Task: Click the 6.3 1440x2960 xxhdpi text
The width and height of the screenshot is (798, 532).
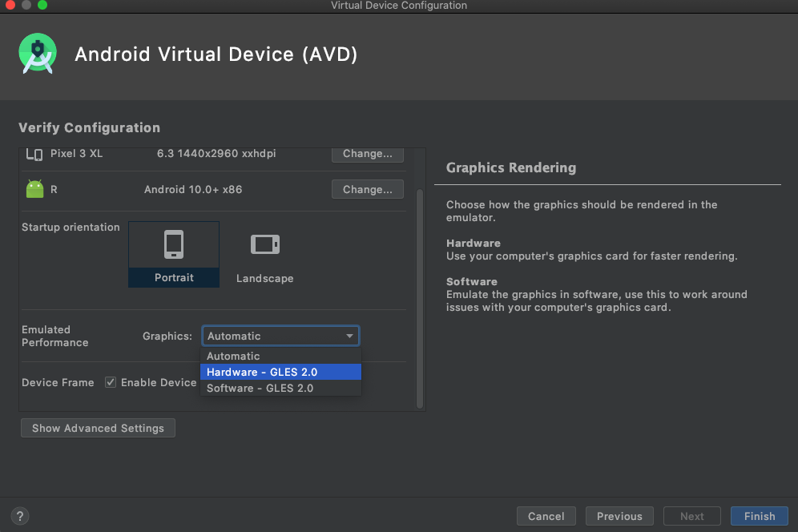Action: tap(216, 154)
